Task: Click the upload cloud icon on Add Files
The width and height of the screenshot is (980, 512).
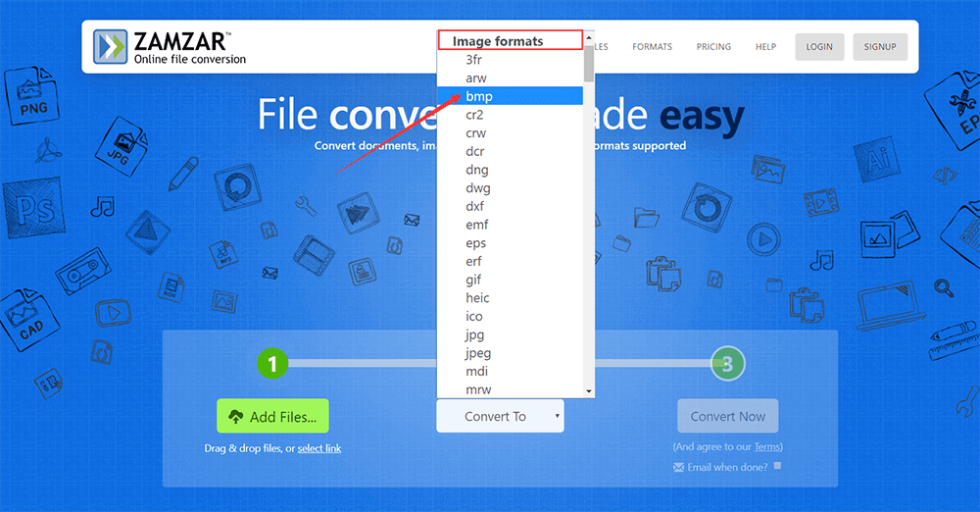Action: tap(235, 417)
